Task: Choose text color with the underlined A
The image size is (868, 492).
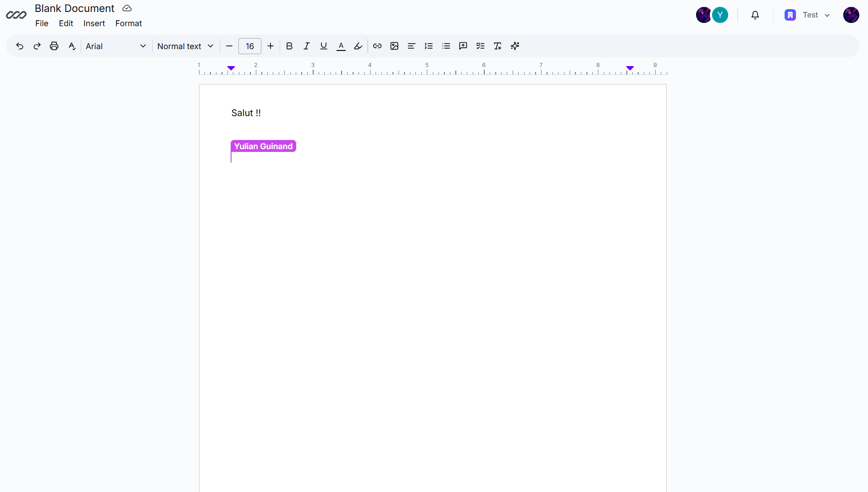Action: tap(341, 46)
